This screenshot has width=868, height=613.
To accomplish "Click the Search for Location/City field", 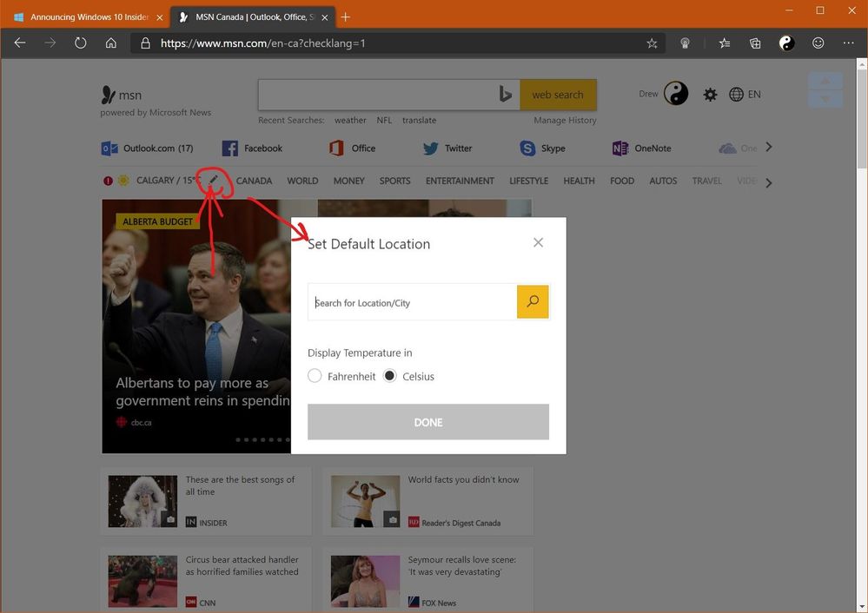I will tap(413, 302).
